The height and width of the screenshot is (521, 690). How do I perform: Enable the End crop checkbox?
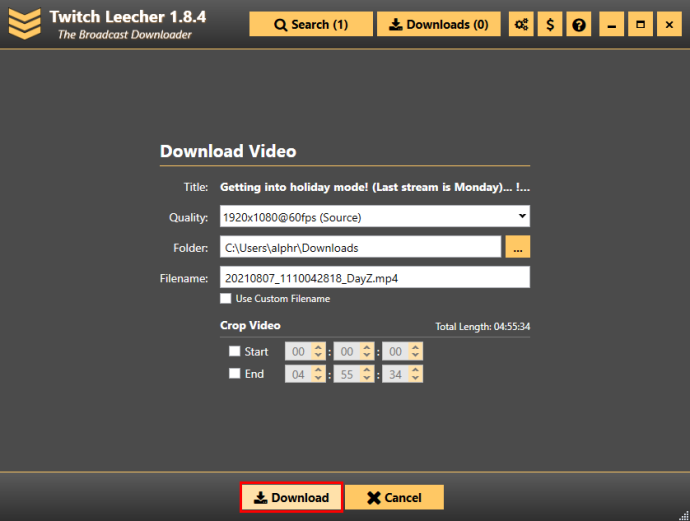point(235,374)
